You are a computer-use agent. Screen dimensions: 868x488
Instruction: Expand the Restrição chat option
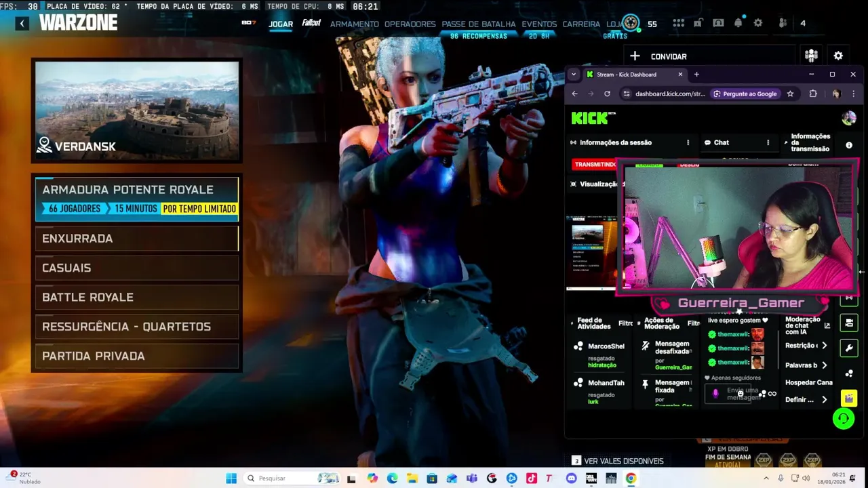pos(824,346)
